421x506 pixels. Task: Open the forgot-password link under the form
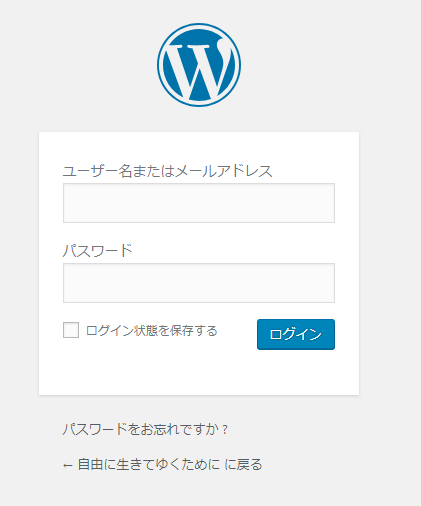[x=145, y=429]
